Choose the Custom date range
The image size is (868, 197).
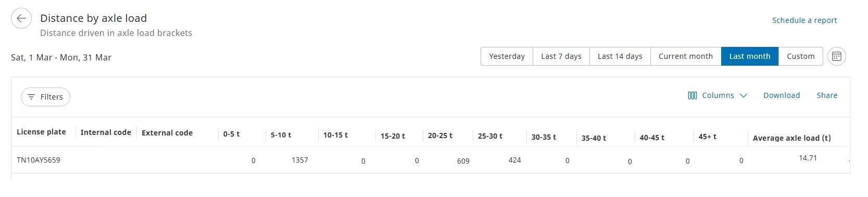(x=800, y=56)
